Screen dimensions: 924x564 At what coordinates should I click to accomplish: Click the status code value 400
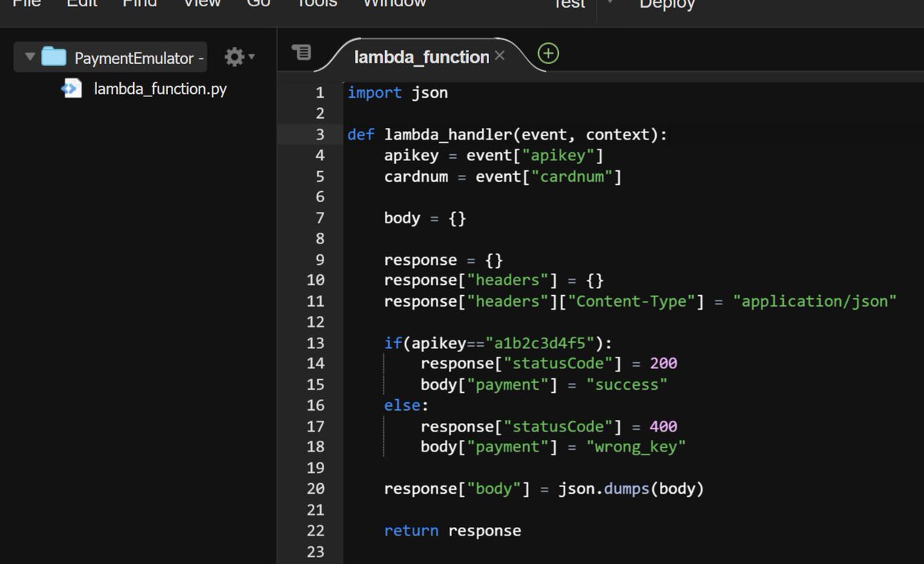pyautogui.click(x=664, y=426)
